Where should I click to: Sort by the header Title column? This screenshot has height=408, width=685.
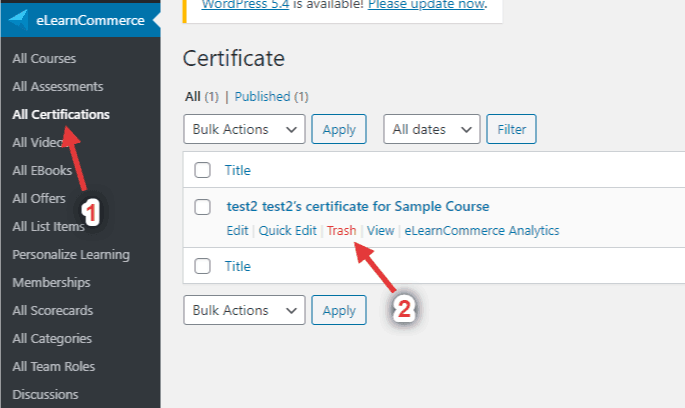point(238,170)
